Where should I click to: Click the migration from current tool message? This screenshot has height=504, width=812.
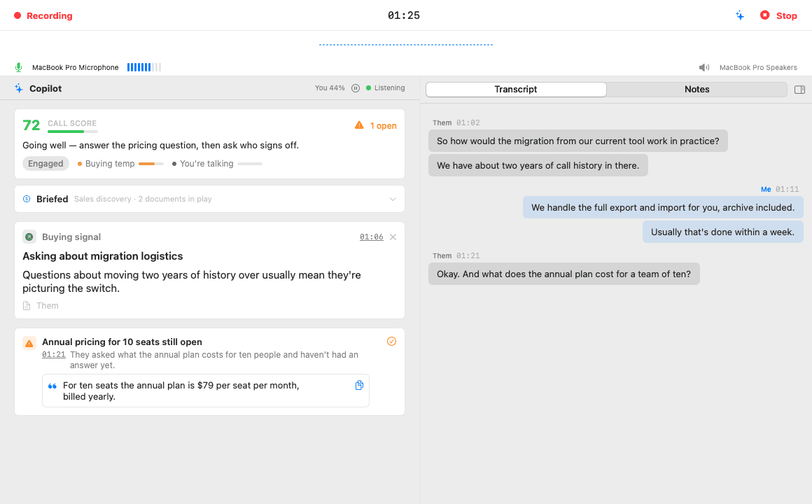point(578,141)
